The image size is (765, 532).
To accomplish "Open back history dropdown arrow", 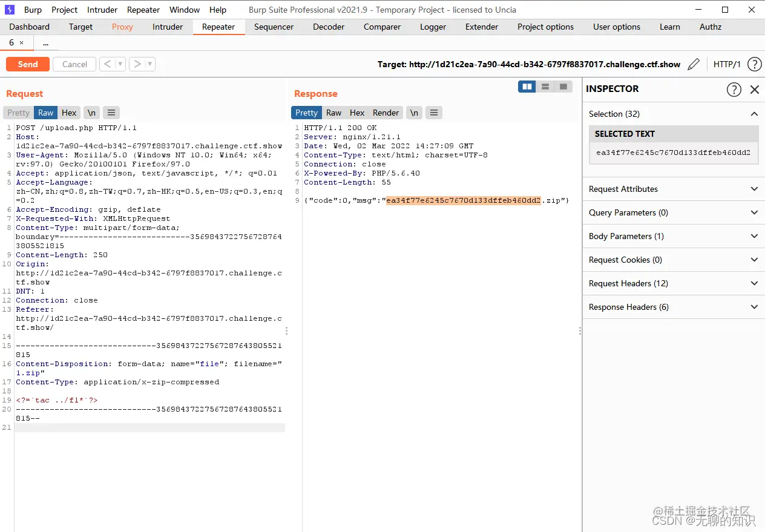I will point(120,64).
